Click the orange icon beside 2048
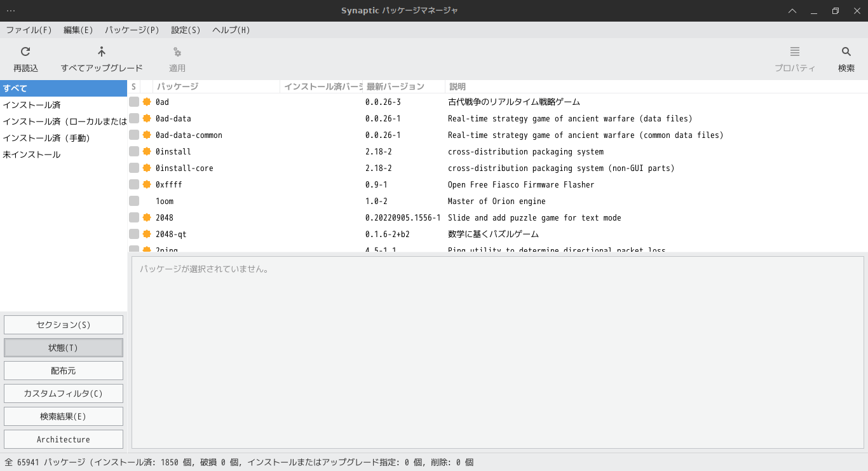 147,217
